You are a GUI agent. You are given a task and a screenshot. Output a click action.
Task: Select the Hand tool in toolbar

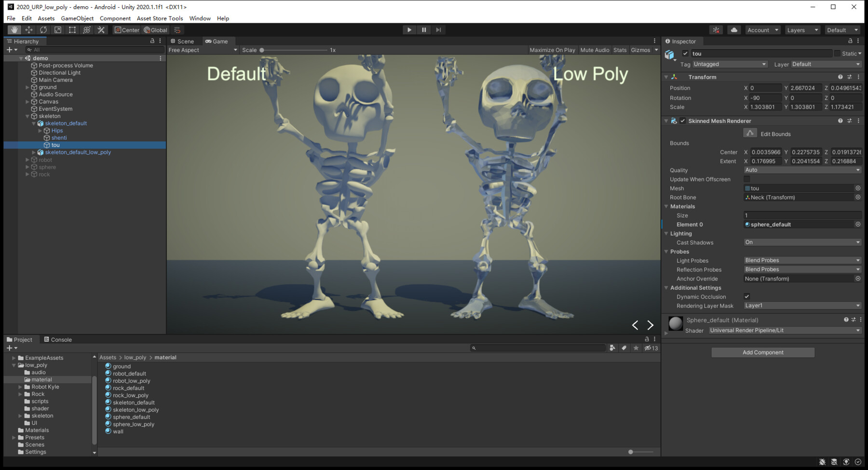(x=14, y=30)
